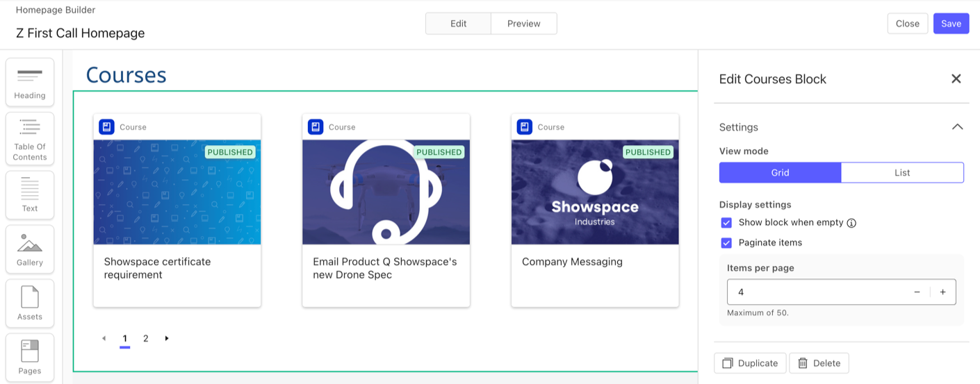This screenshot has width=980, height=384.
Task: Uncheck Paginate items checkbox
Action: pos(726,243)
